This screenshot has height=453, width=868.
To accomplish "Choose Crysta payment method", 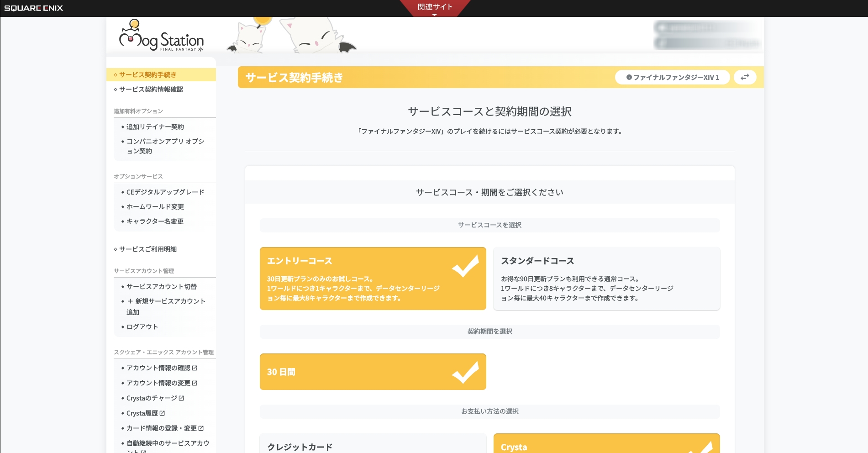I will (606, 443).
